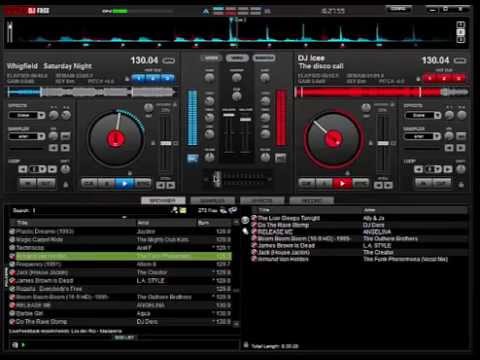The height and width of the screenshot is (360, 480).
Task: Click the left deck pitch slider handle
Action: tap(166, 143)
